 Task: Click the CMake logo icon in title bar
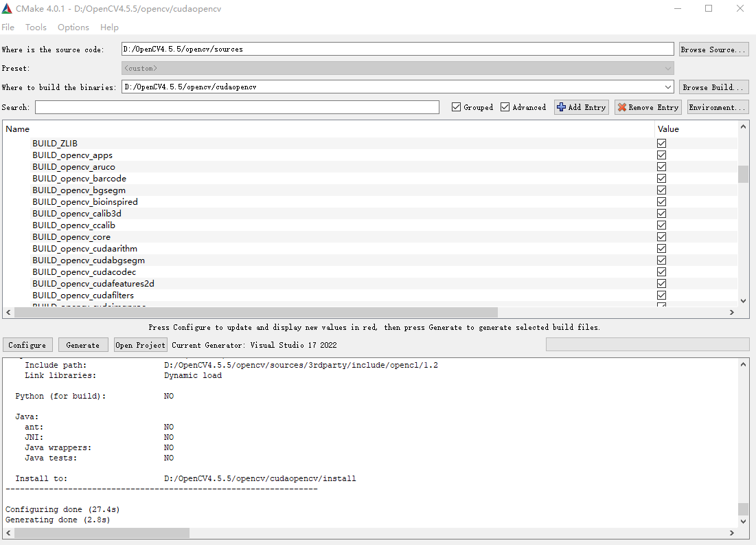[x=7, y=9]
